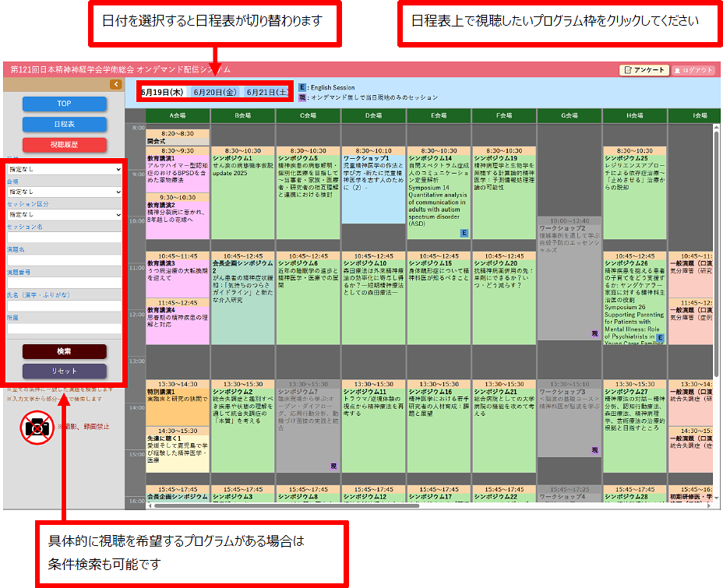Click the E badge on シンポジウム14
The image size is (723, 588).
(464, 233)
